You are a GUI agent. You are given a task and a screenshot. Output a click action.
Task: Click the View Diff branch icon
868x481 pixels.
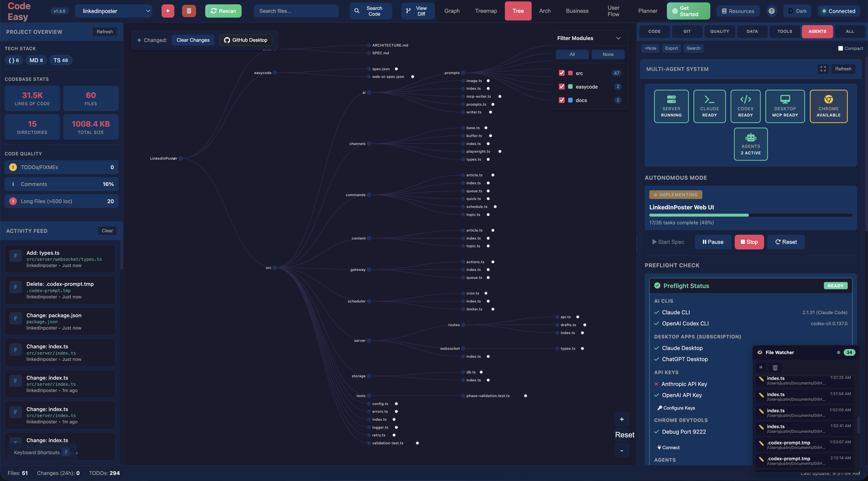[x=408, y=11]
